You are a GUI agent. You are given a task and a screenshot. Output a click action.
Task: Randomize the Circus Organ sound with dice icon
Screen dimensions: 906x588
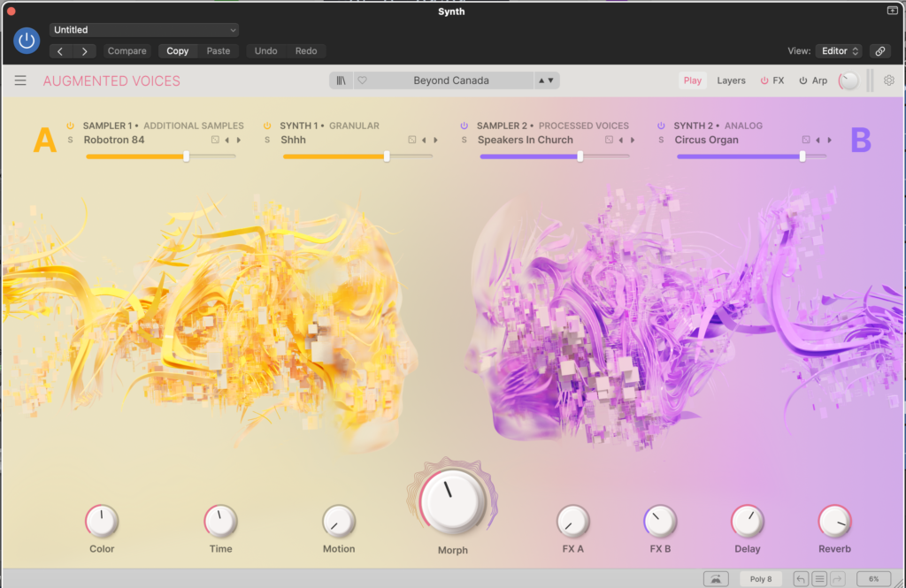click(805, 140)
